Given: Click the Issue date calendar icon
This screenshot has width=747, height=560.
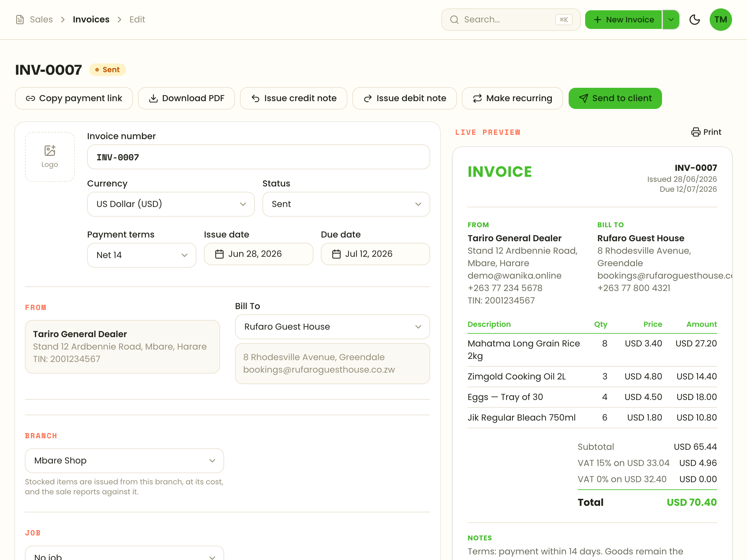Looking at the screenshot, I should [x=219, y=254].
